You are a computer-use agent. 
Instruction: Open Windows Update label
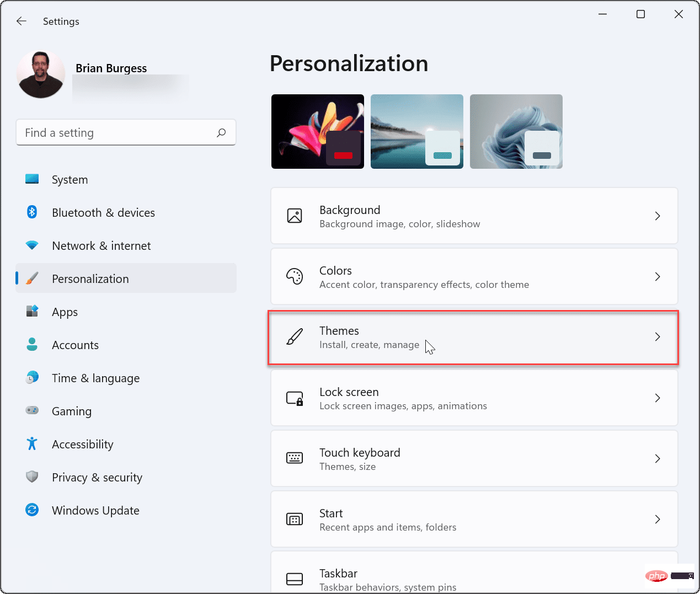tap(95, 511)
